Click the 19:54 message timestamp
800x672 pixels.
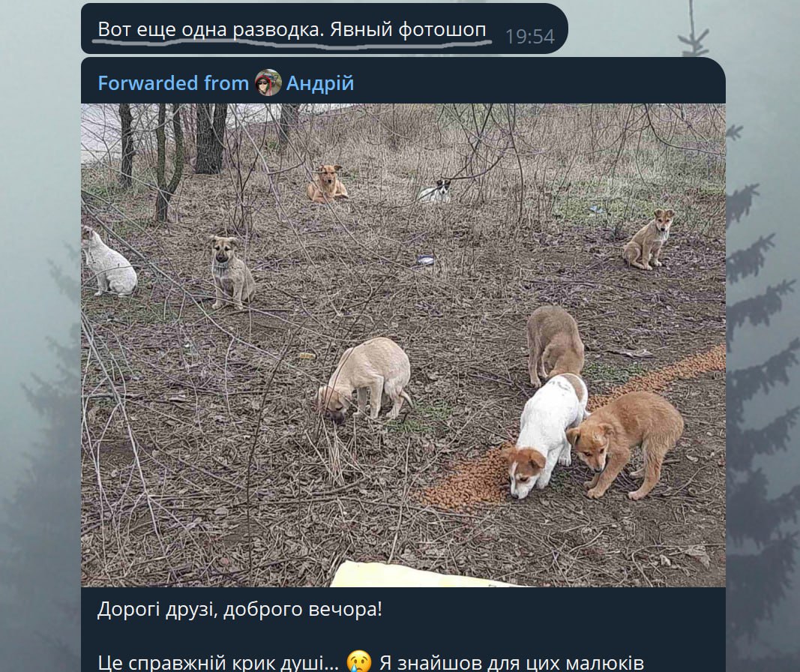[x=529, y=36]
